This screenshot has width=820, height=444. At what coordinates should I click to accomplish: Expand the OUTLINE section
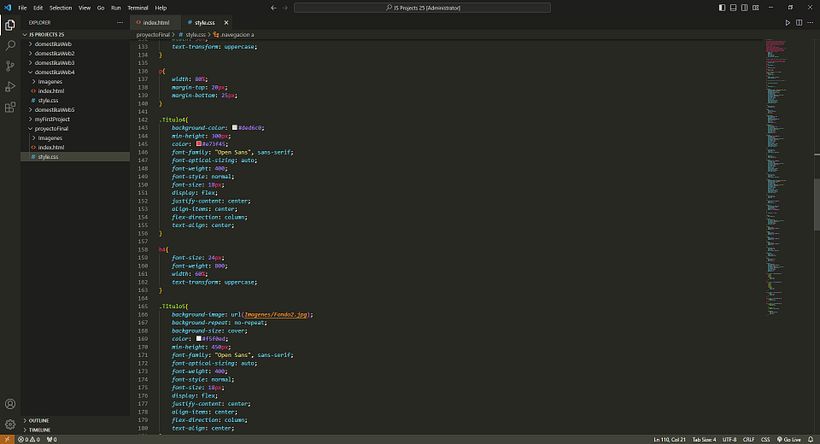[38, 420]
